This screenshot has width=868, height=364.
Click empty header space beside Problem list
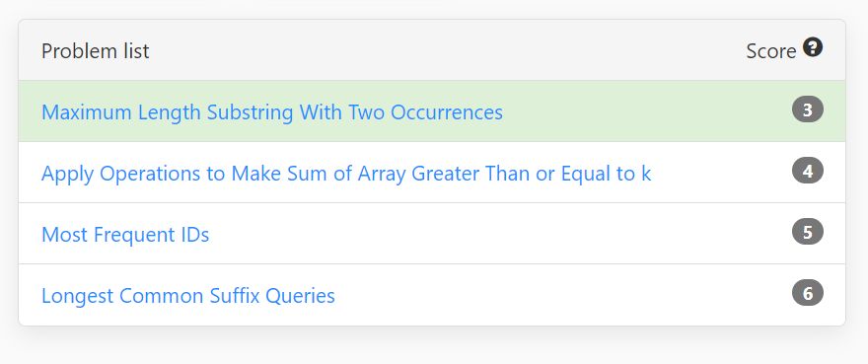(443, 50)
